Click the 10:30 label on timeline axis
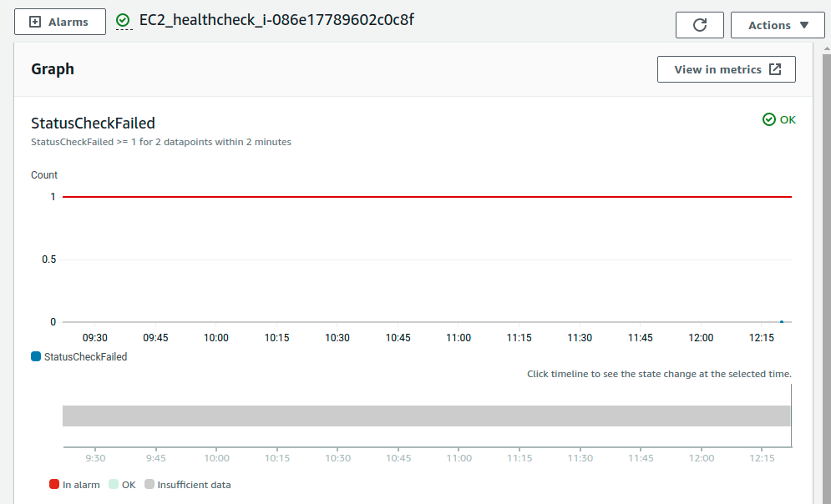This screenshot has height=504, width=831. pyautogui.click(x=337, y=458)
